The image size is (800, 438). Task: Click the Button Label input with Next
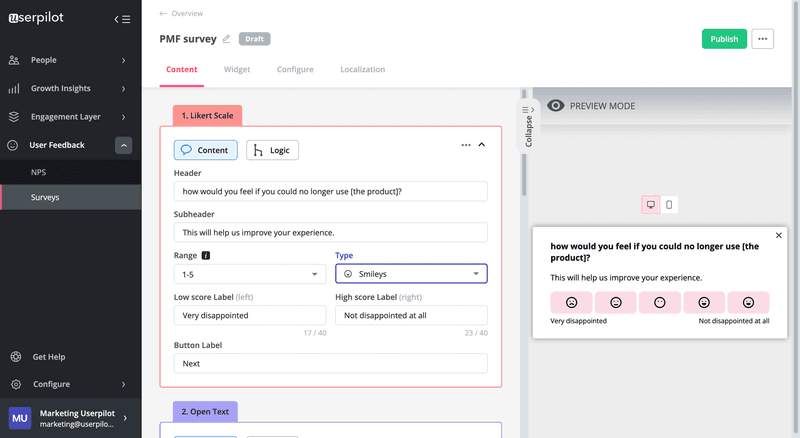coord(331,363)
